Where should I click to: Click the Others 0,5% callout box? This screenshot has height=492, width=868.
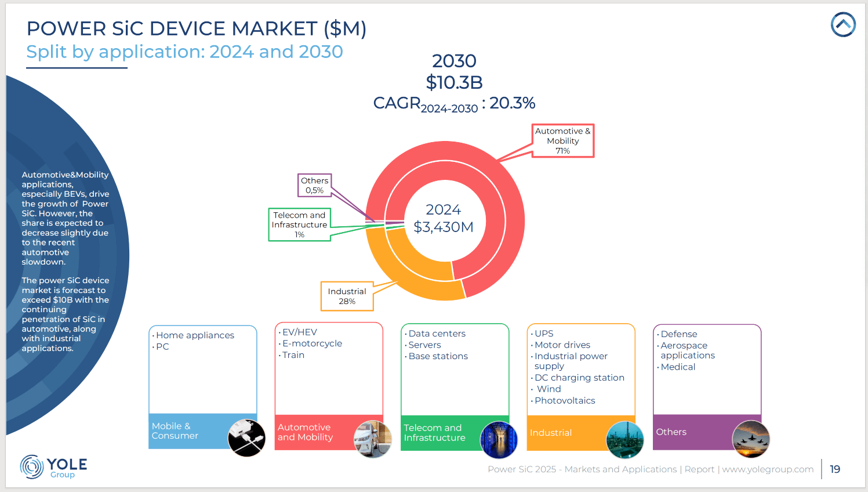[x=314, y=185]
